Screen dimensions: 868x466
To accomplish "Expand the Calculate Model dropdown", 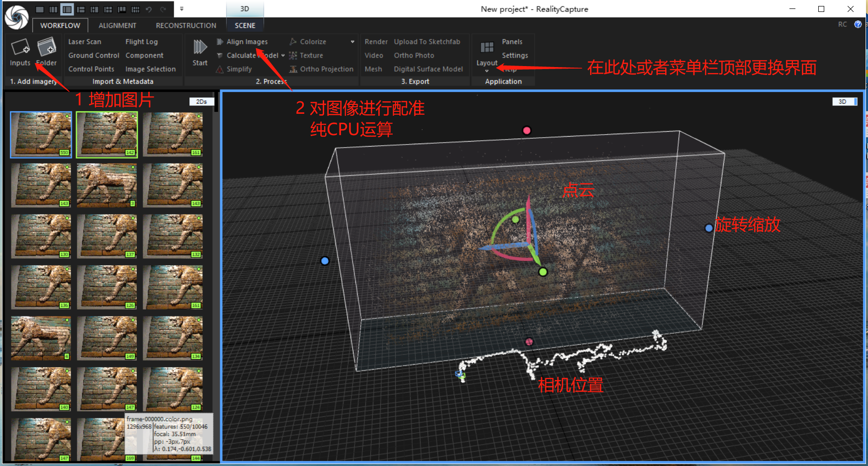I will (x=282, y=55).
